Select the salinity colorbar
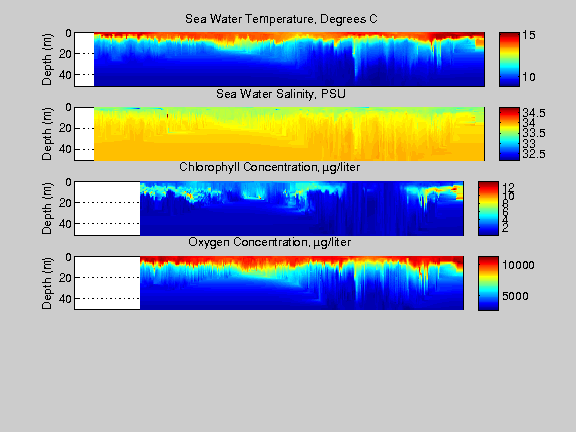Image resolution: width=576 pixels, height=432 pixels. tap(509, 134)
